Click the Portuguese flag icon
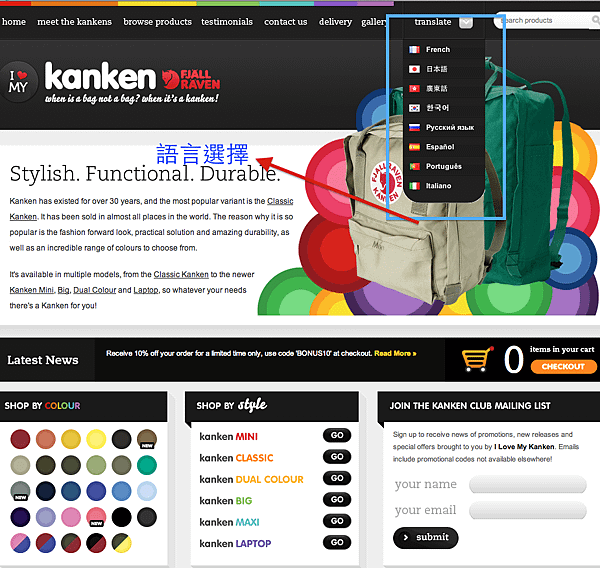Image resolution: width=600 pixels, height=568 pixels. (414, 166)
